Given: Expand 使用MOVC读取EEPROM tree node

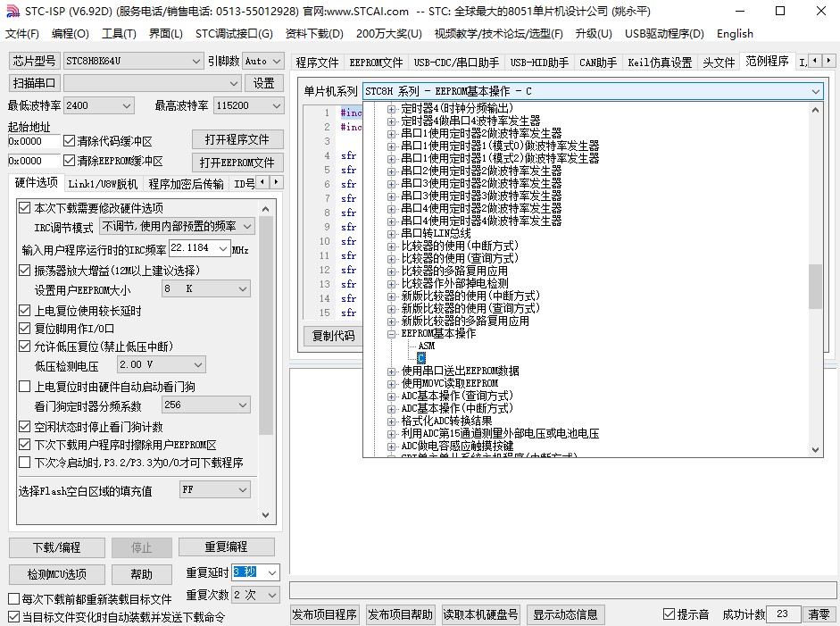Looking at the screenshot, I should pos(392,384).
